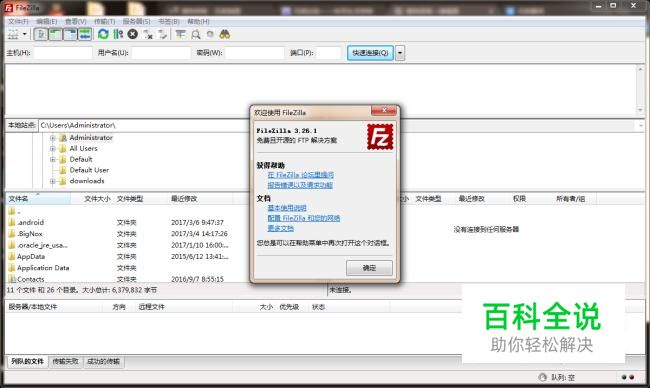Select the .oracle_jre_usa.. folder row
Screen dimensions: 650x388
[120, 245]
